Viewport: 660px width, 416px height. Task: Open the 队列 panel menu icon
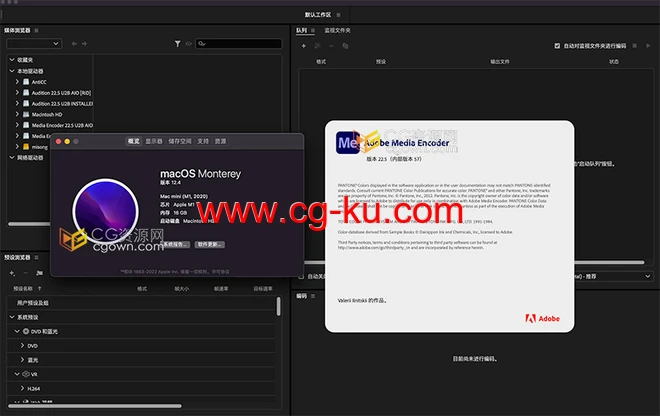[313, 30]
